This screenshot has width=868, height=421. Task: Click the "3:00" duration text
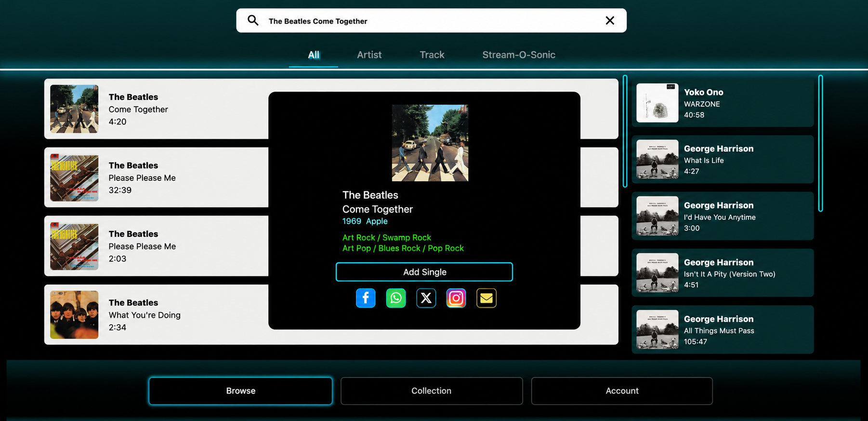692,228
